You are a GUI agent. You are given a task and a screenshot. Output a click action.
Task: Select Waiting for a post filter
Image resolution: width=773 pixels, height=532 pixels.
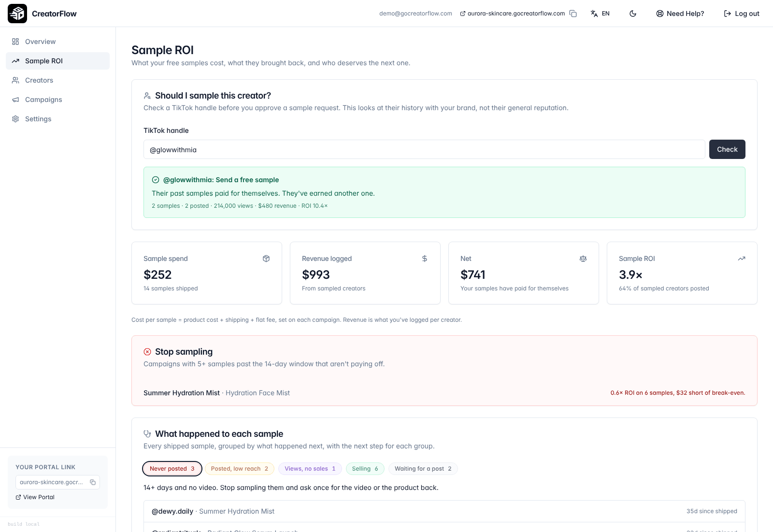pyautogui.click(x=423, y=469)
